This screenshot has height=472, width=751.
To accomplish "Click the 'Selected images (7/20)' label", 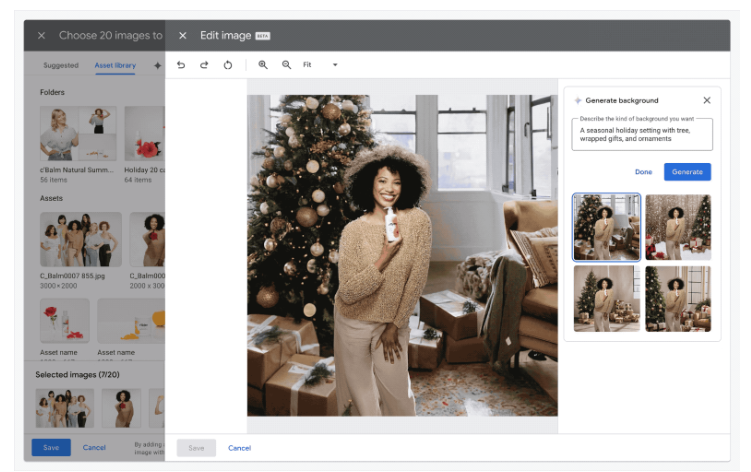I will coord(78,375).
